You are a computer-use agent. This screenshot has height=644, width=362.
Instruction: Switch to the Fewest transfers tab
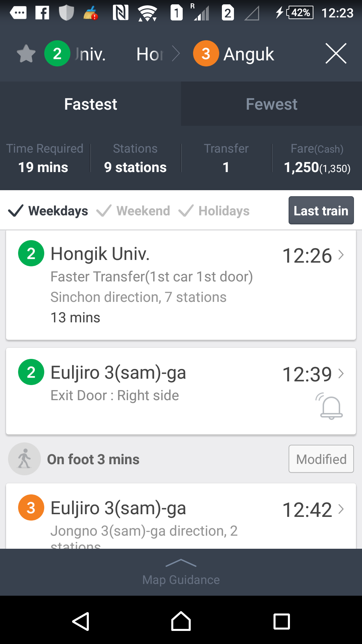click(271, 104)
